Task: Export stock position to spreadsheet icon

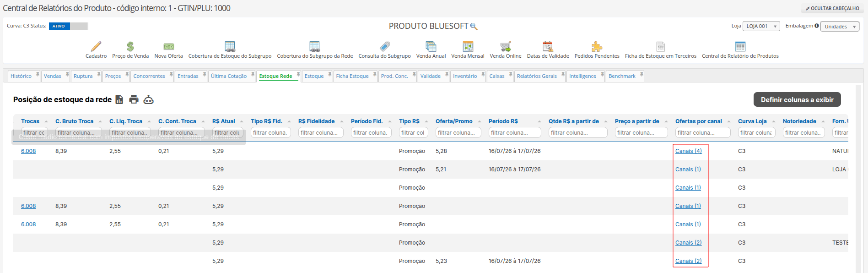Action: point(119,99)
